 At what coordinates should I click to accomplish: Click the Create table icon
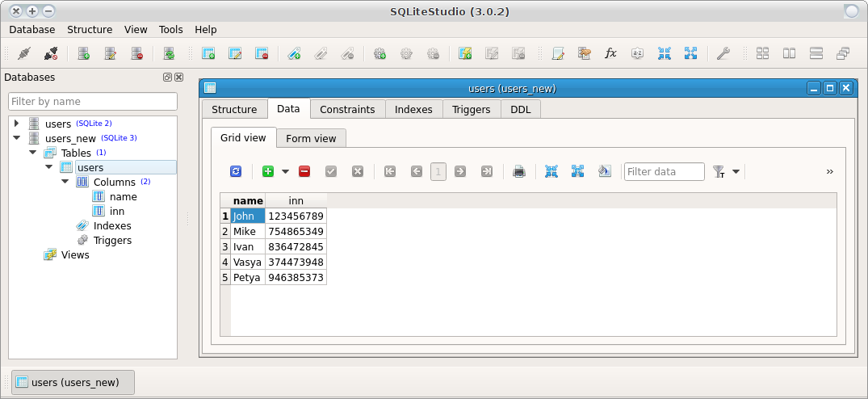[x=208, y=53]
